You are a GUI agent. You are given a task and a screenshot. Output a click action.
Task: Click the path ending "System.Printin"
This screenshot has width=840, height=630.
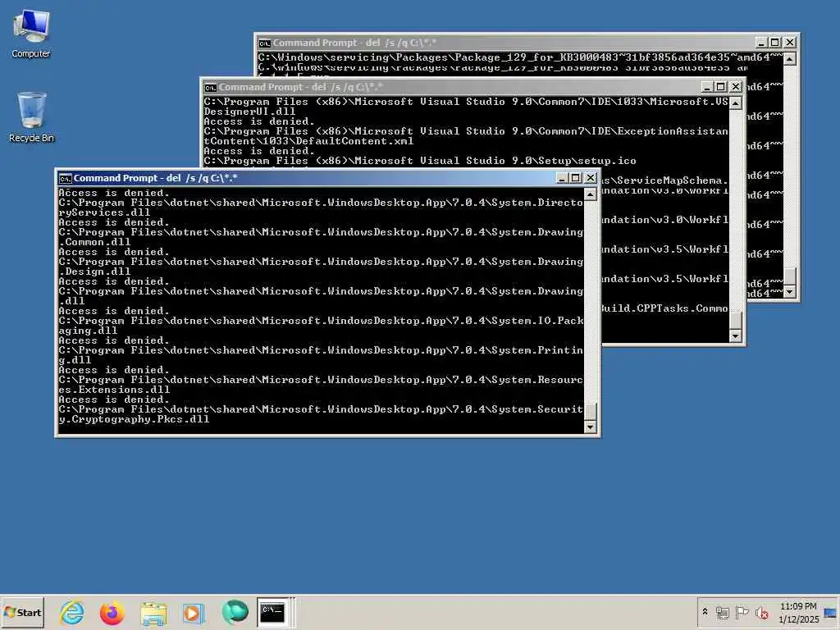point(321,349)
